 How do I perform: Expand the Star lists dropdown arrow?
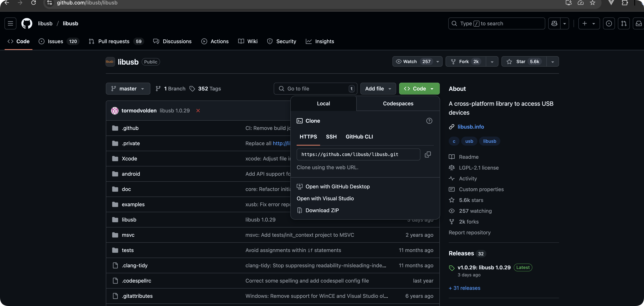click(x=553, y=62)
